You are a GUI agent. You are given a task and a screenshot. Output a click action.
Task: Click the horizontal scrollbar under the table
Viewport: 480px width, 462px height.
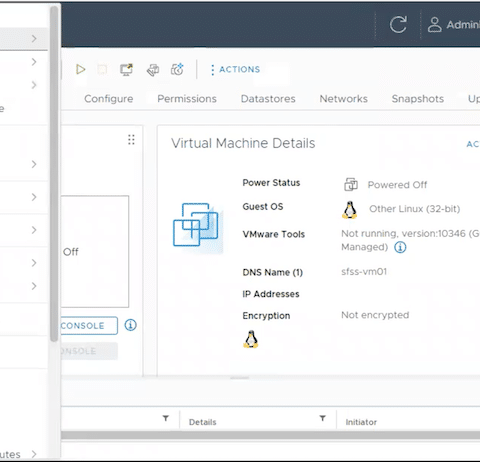click(270, 435)
